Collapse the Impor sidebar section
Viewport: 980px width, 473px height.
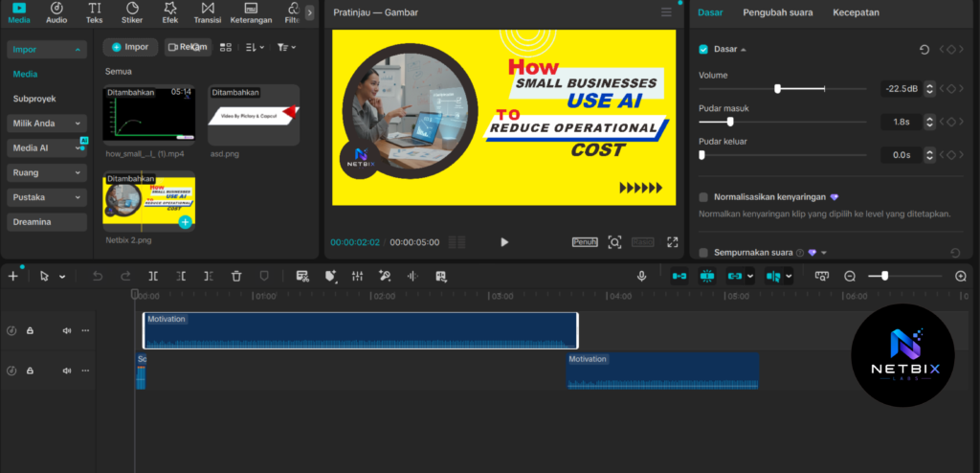47,50
